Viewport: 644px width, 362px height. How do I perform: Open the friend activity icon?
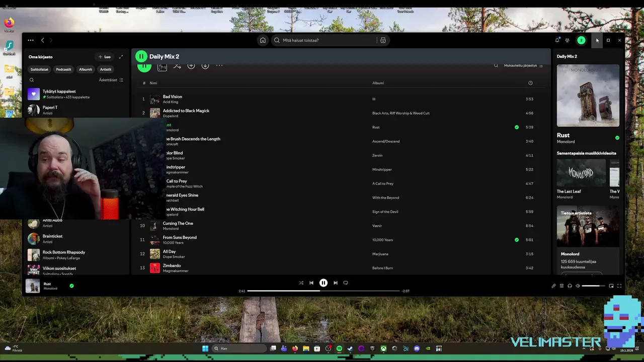pos(567,40)
